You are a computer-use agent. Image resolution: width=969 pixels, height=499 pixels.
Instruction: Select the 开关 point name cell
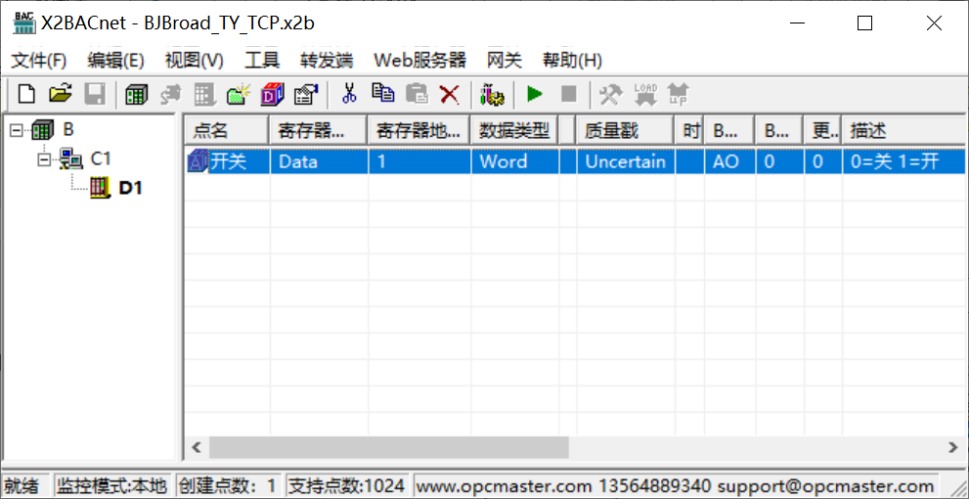pyautogui.click(x=228, y=162)
